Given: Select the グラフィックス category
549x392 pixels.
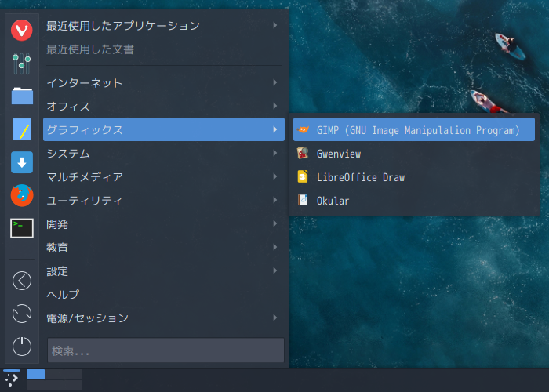Looking at the screenshot, I should click(163, 129).
